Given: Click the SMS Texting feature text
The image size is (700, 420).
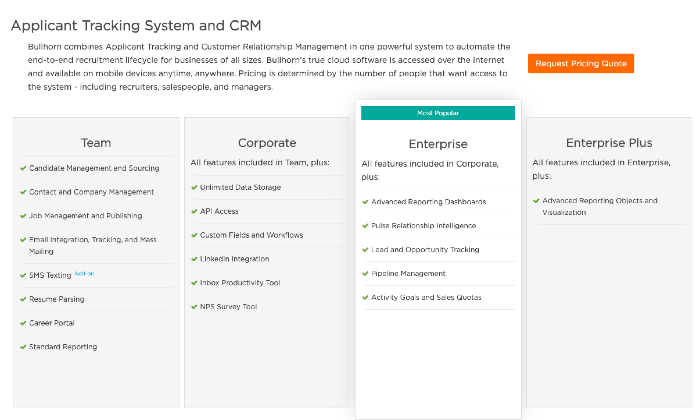Looking at the screenshot, I should [50, 275].
